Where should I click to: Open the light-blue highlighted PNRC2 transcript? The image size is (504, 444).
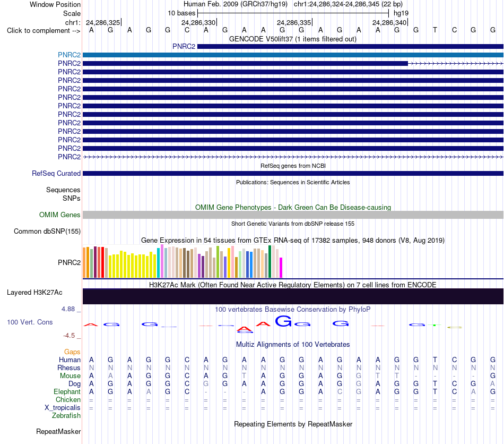point(293,55)
